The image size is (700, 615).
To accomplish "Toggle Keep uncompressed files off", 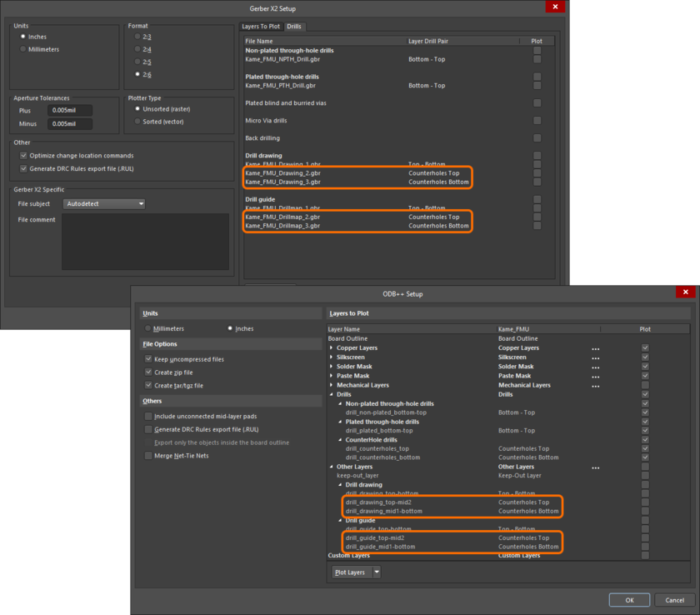I will pyautogui.click(x=148, y=358).
